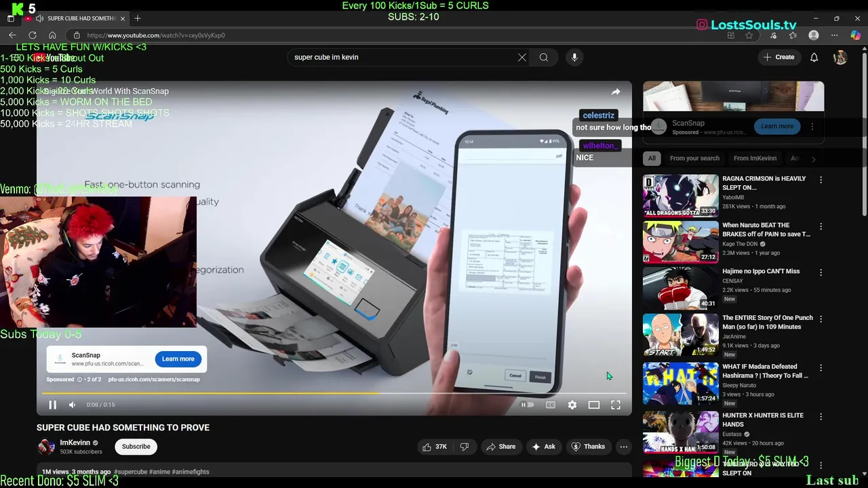Open the YouTube notifications bell

(x=814, y=58)
